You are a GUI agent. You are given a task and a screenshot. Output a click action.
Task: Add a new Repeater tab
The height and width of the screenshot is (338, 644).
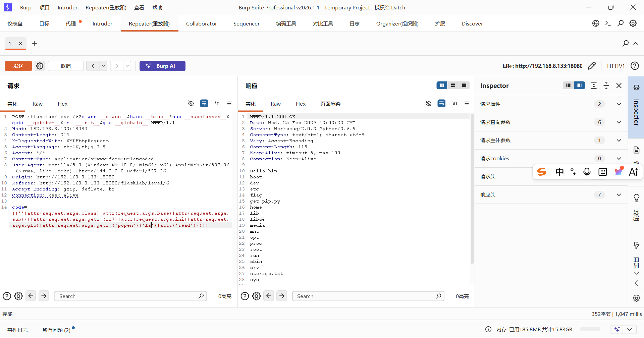click(x=34, y=44)
